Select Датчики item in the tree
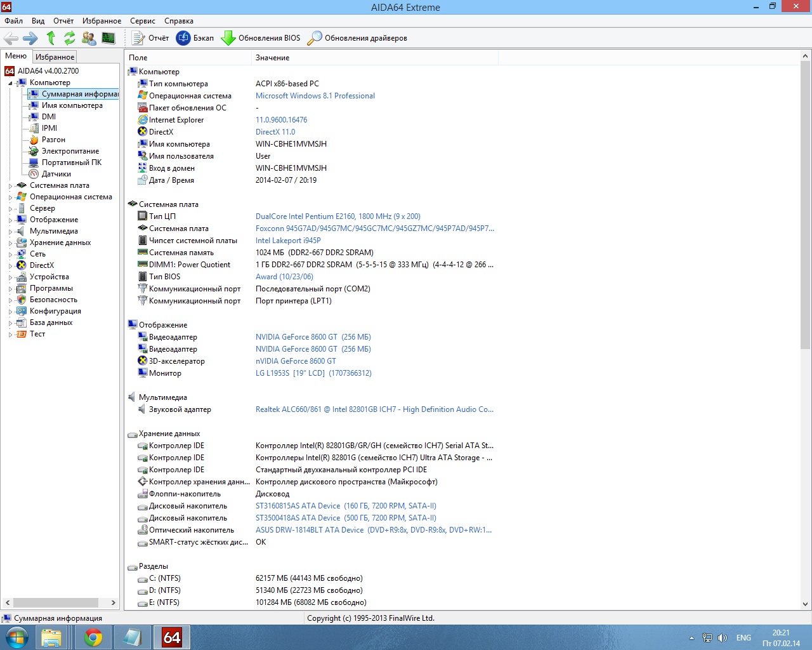The width and height of the screenshot is (812, 650). (x=56, y=174)
